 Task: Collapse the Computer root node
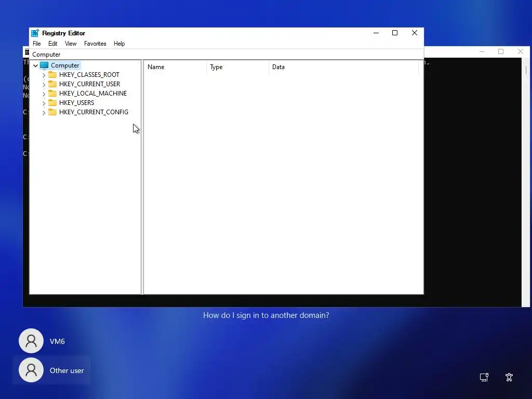(x=36, y=65)
